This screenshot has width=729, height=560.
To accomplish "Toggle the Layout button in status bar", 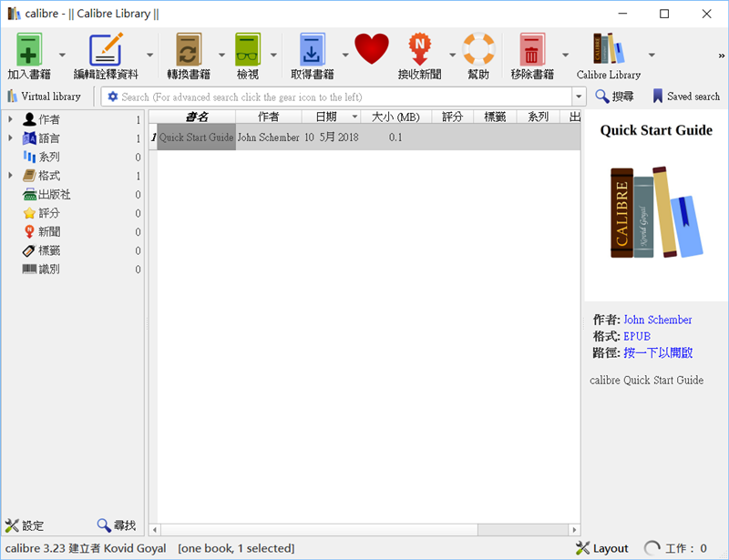I will [x=602, y=548].
